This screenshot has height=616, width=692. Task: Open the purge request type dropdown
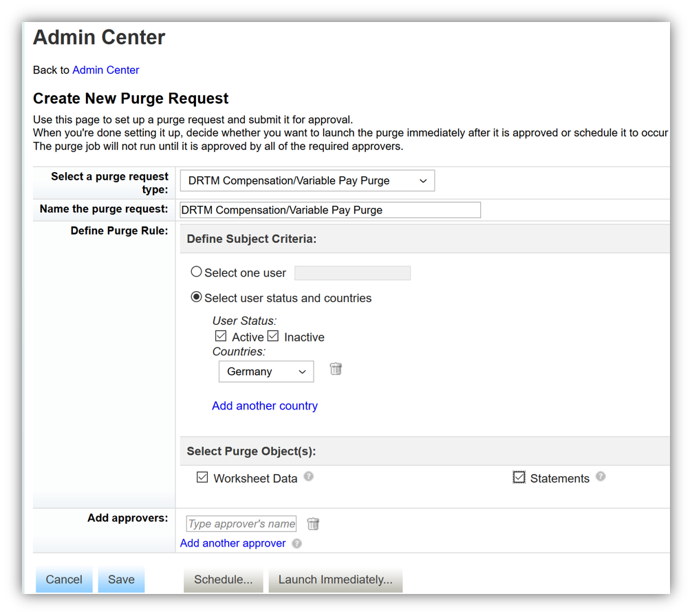(x=307, y=180)
